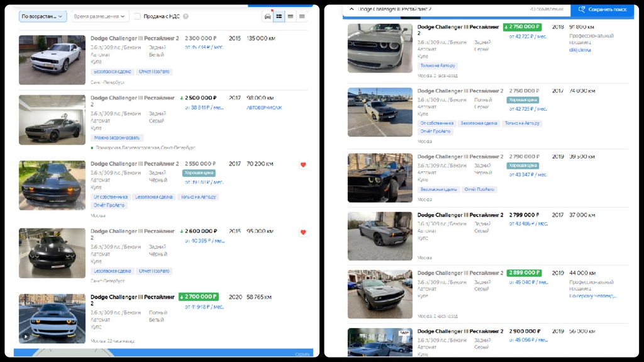Click the Хорошая цена badge on the 2 550 000 ₽ listing

tap(199, 173)
